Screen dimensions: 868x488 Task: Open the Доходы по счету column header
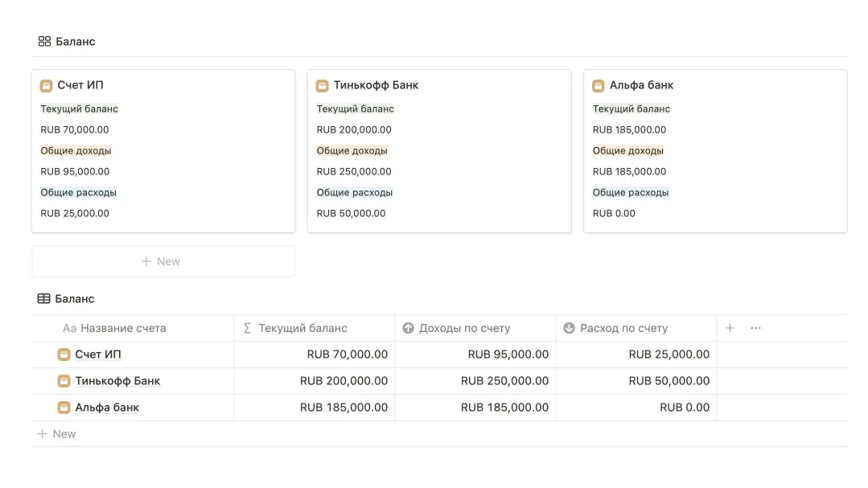coord(464,328)
